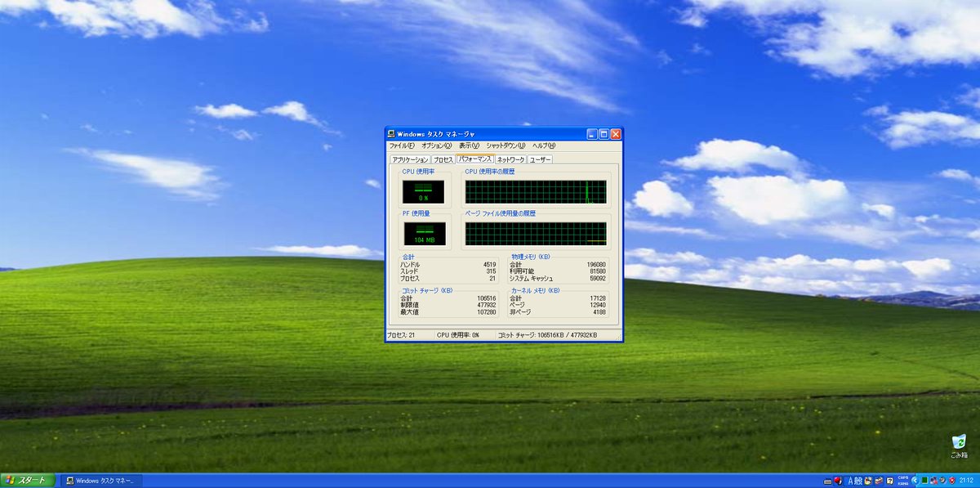Click the 制限値 value 477932
Viewport: 980px width, 488px height.
[x=486, y=305]
